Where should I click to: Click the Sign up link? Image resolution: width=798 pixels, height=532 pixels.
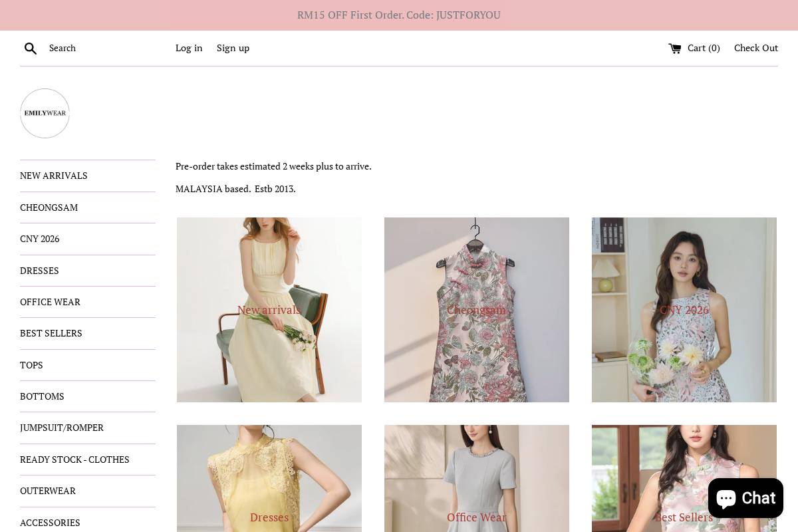233,48
